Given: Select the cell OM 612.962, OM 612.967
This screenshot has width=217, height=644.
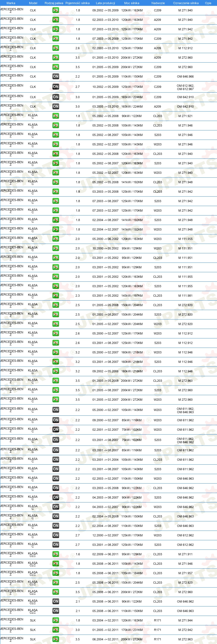Looking at the screenshot, I should [185, 87].
